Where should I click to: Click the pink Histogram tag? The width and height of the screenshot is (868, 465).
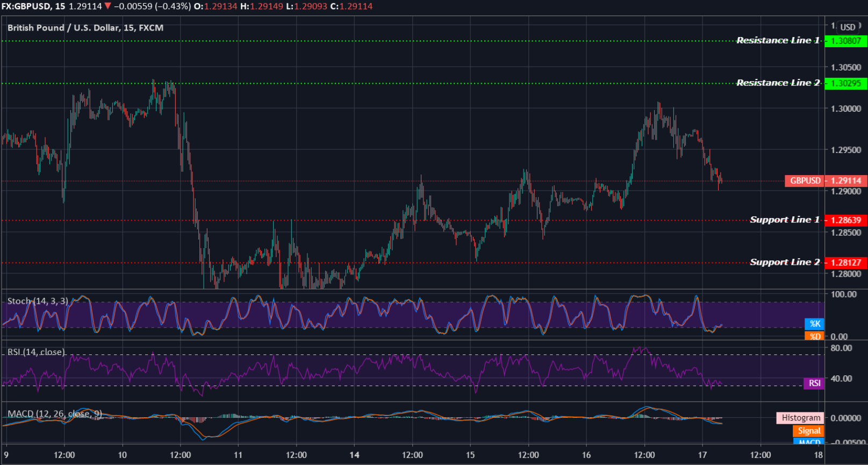[x=801, y=418]
